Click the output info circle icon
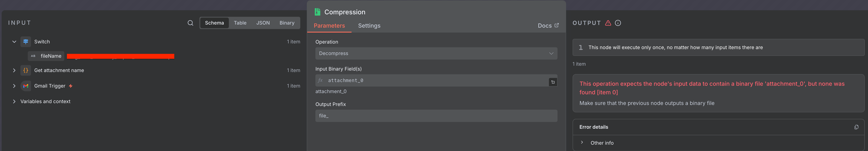The width and height of the screenshot is (868, 151). pos(618,23)
